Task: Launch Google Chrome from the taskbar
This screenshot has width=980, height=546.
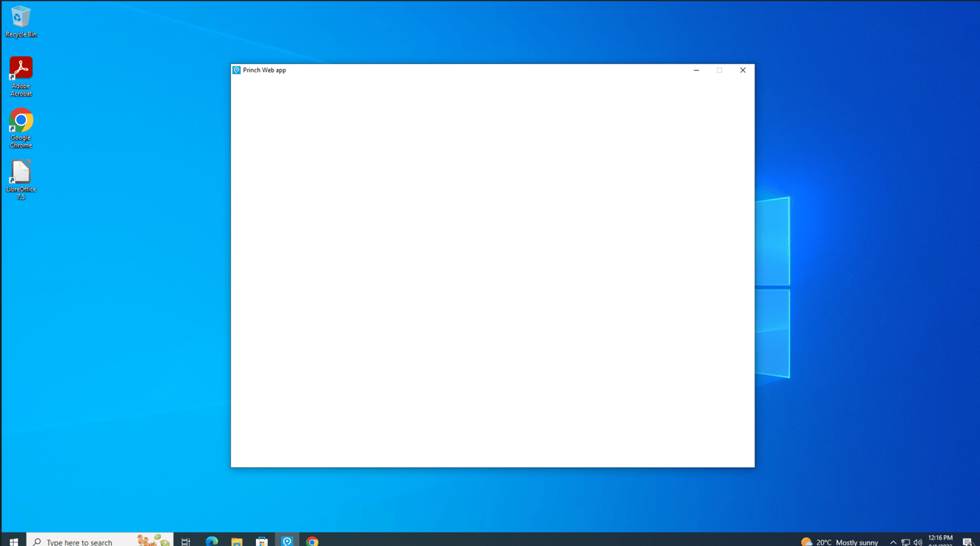Action: [312, 541]
